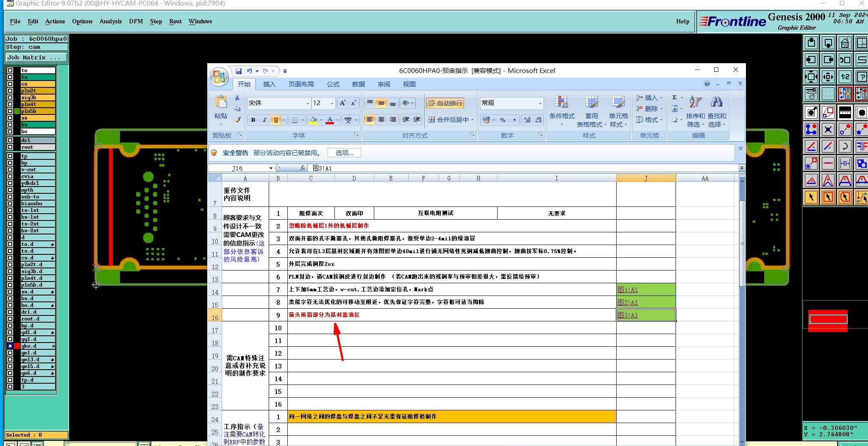
Task: Click the Excel help question mark icon
Action: (x=707, y=84)
